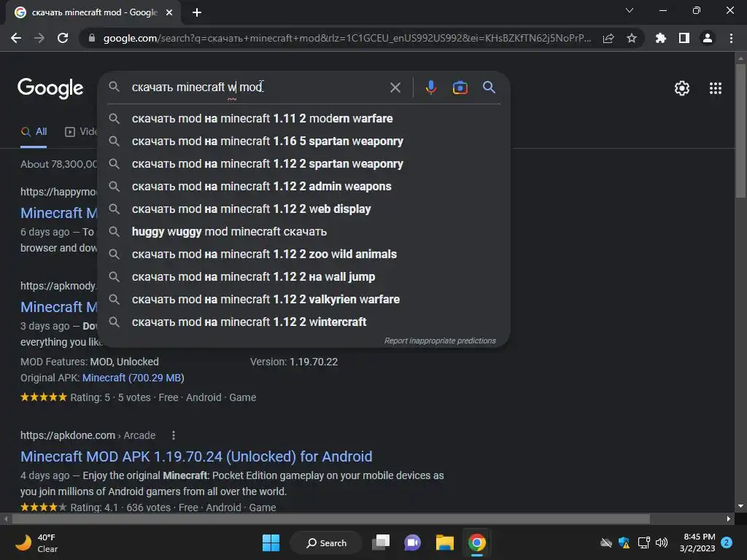Click the apkdone.com Arcade URL
Viewport: 747px width, 560px height.
coord(88,435)
